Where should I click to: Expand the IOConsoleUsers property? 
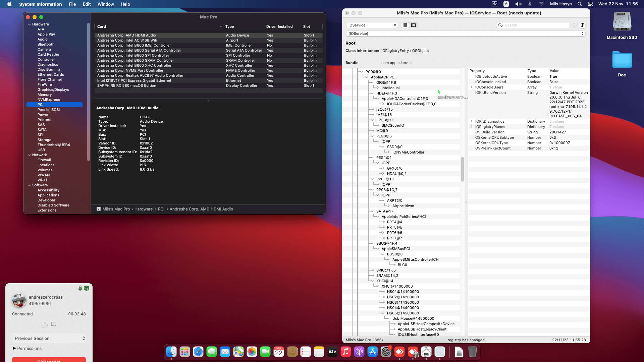[x=472, y=87]
